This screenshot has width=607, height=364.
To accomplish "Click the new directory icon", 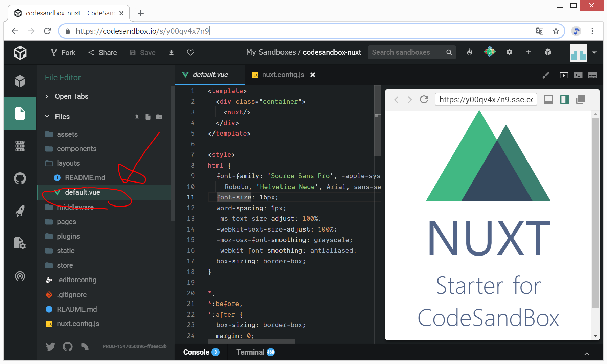I will 159,117.
